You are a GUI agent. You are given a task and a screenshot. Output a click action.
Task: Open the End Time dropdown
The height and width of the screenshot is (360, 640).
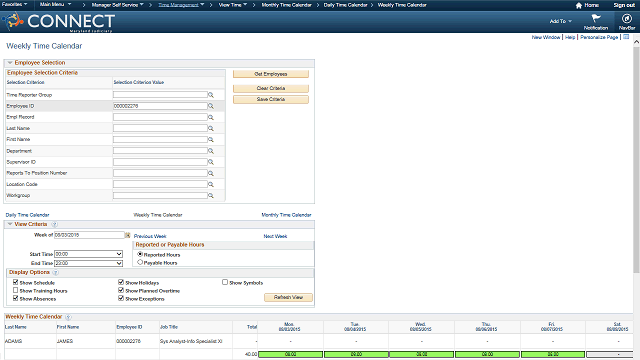coord(89,263)
